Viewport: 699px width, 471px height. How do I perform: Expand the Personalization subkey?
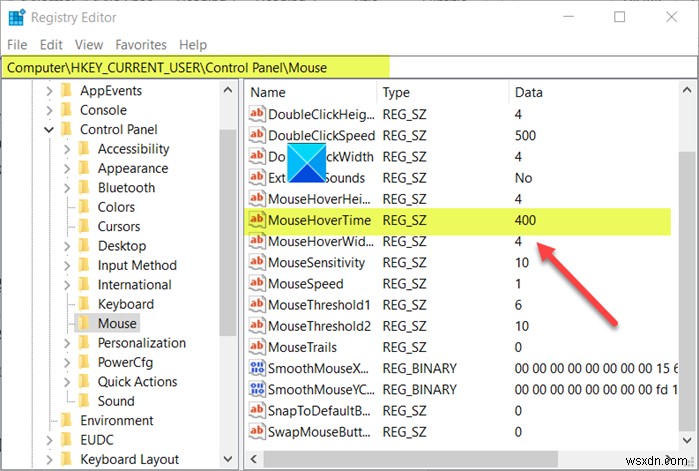[67, 343]
